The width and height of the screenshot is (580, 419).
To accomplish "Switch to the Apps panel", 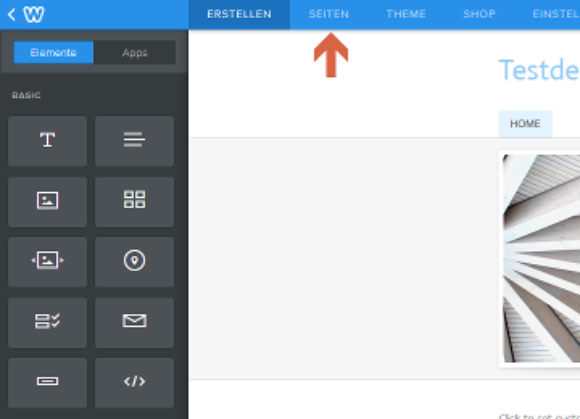I will [135, 53].
